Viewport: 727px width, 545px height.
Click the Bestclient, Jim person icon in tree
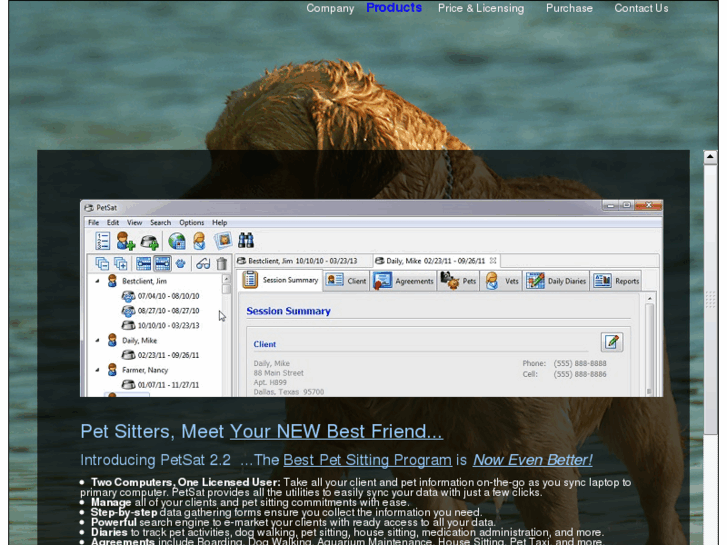click(112, 281)
